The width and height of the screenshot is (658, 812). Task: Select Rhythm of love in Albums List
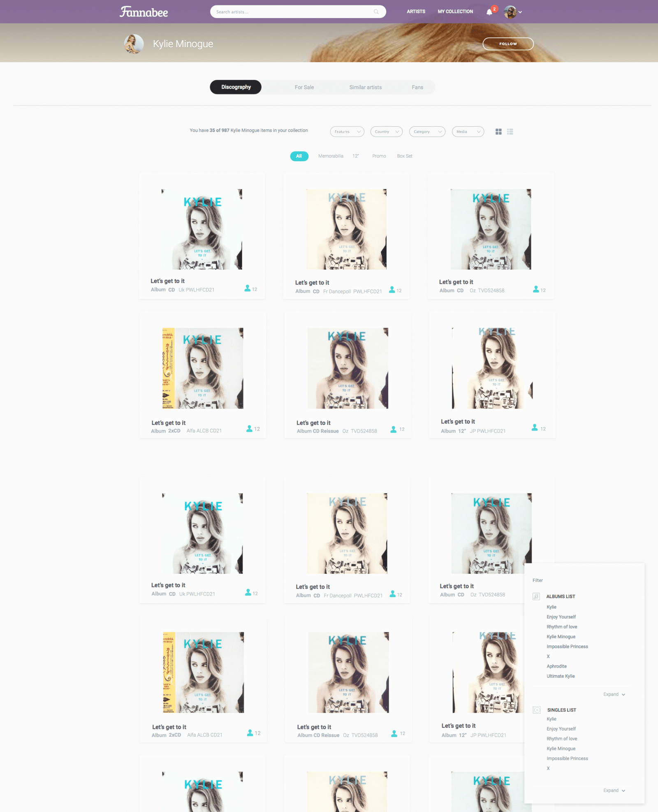coord(562,627)
